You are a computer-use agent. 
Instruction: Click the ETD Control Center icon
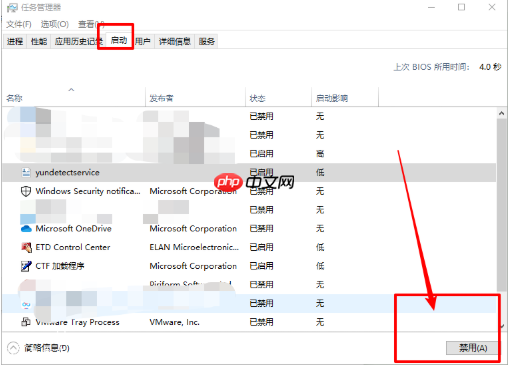pyautogui.click(x=26, y=247)
